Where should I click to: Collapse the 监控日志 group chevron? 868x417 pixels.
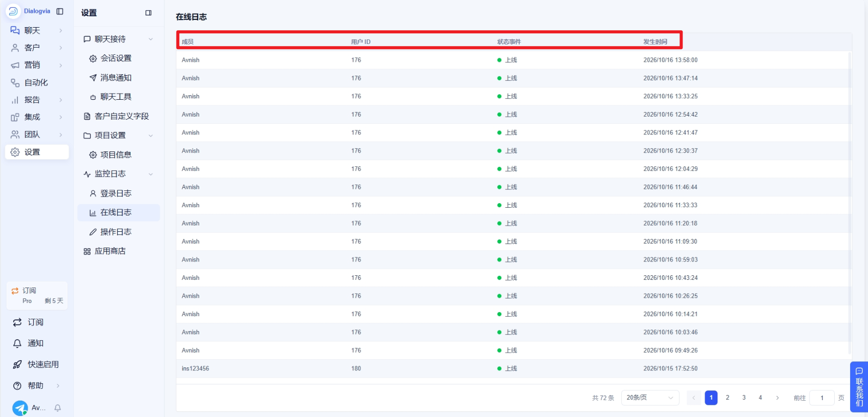pos(151,174)
